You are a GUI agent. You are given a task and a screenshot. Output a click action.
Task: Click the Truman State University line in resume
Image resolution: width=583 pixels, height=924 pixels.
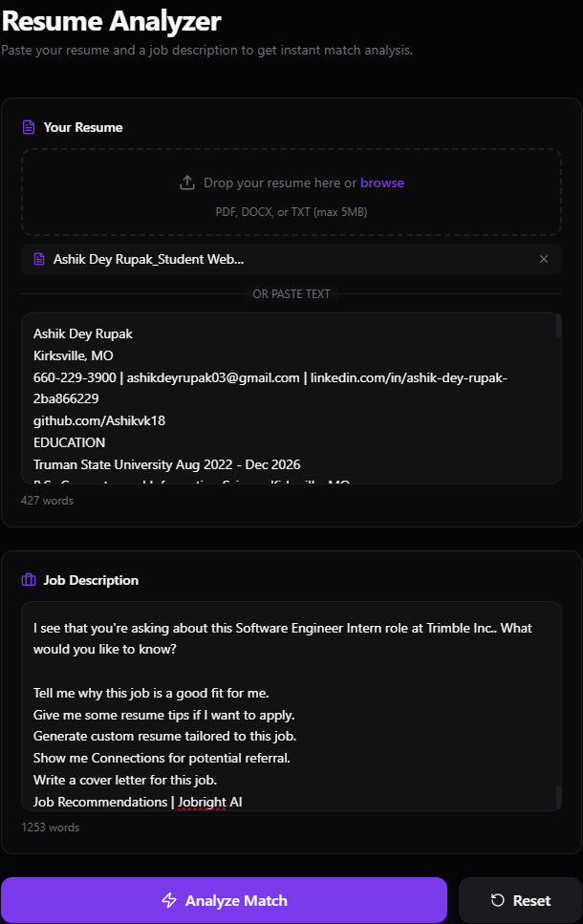pos(167,464)
